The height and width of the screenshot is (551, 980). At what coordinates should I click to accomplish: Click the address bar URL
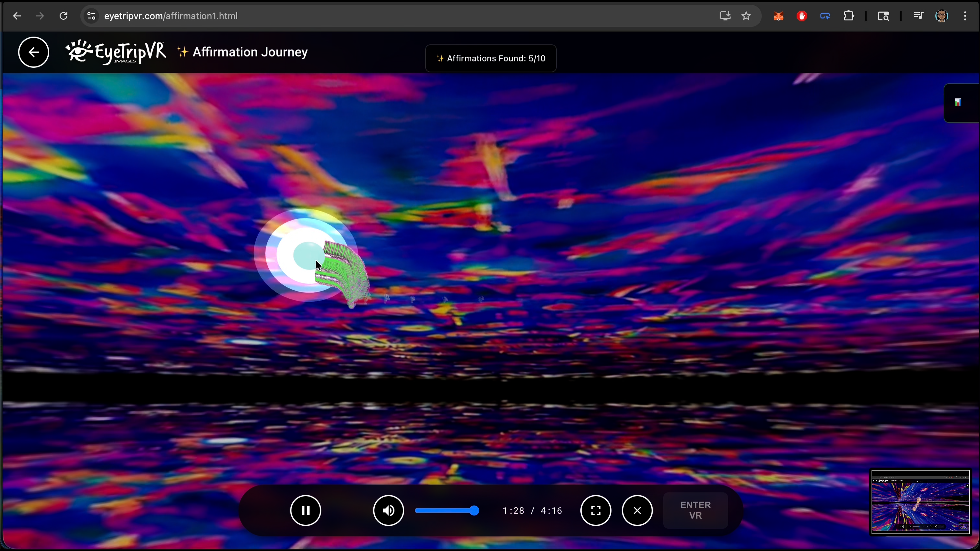[171, 16]
